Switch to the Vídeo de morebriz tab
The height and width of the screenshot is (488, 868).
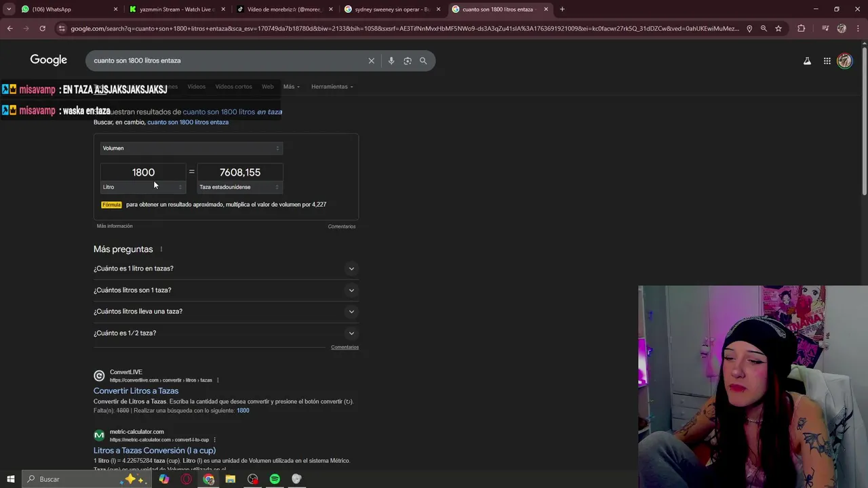[283, 9]
